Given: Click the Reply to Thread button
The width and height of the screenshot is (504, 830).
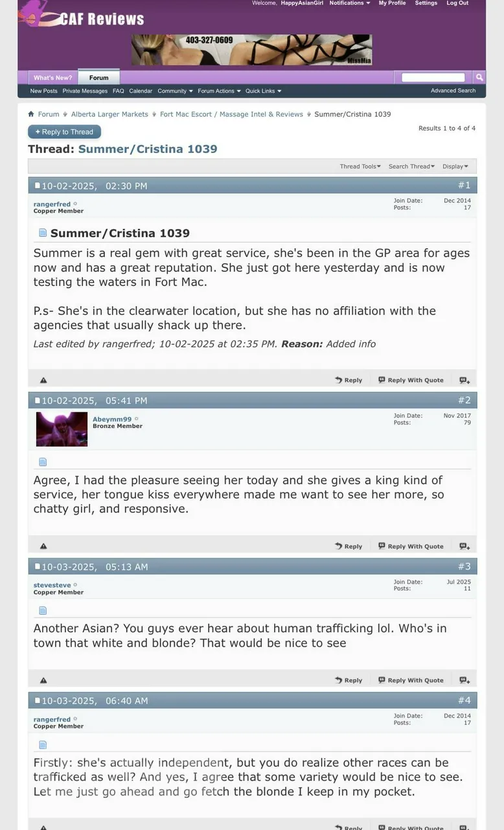Looking at the screenshot, I should [x=64, y=132].
